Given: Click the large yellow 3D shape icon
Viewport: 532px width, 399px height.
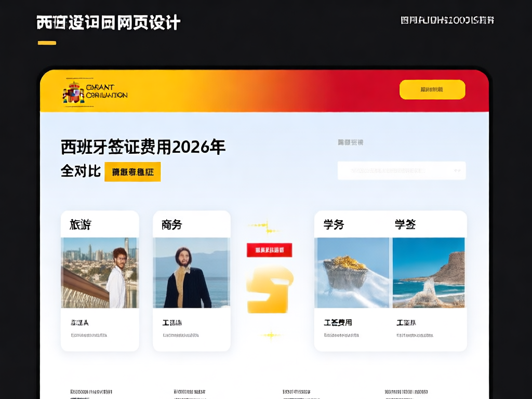Looking at the screenshot, I should coord(270,289).
